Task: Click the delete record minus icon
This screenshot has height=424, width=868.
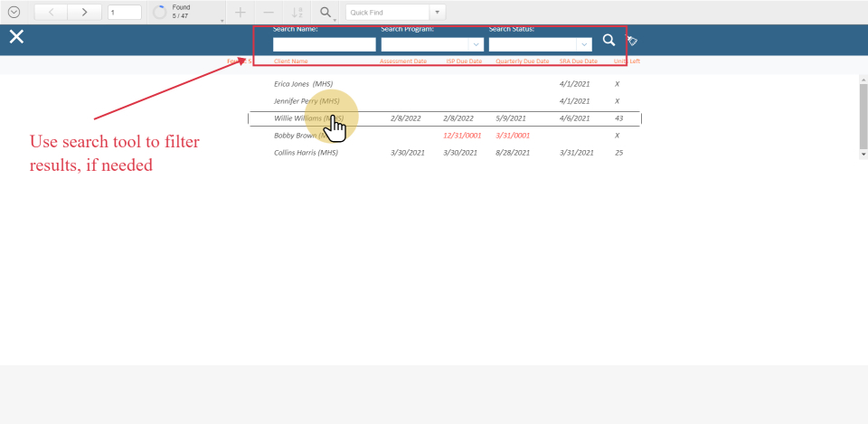Action: tap(268, 13)
